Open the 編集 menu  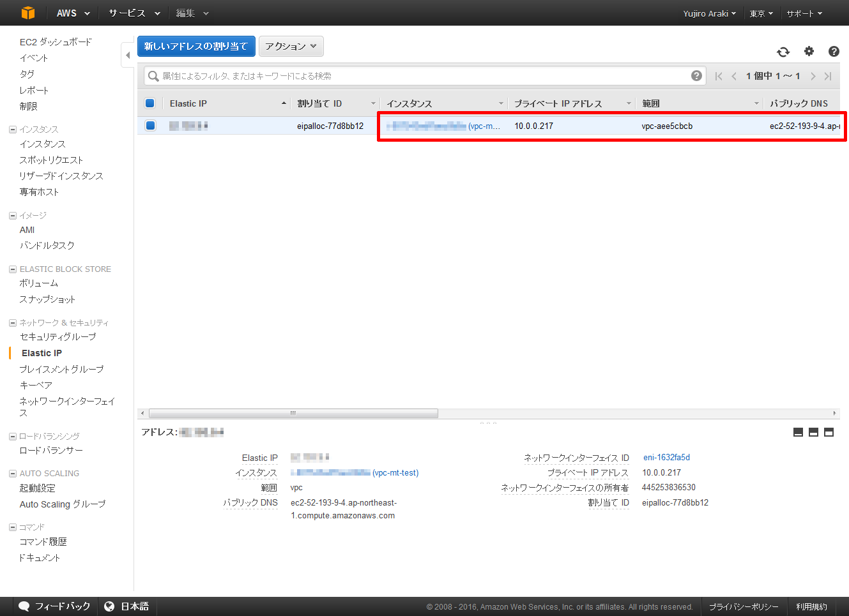(192, 13)
